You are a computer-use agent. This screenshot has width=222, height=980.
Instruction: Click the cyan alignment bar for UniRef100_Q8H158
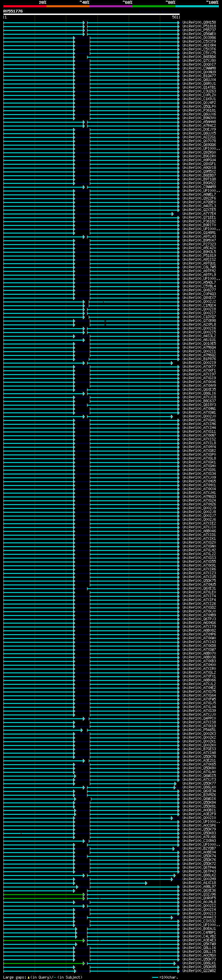pyautogui.click(x=92, y=23)
